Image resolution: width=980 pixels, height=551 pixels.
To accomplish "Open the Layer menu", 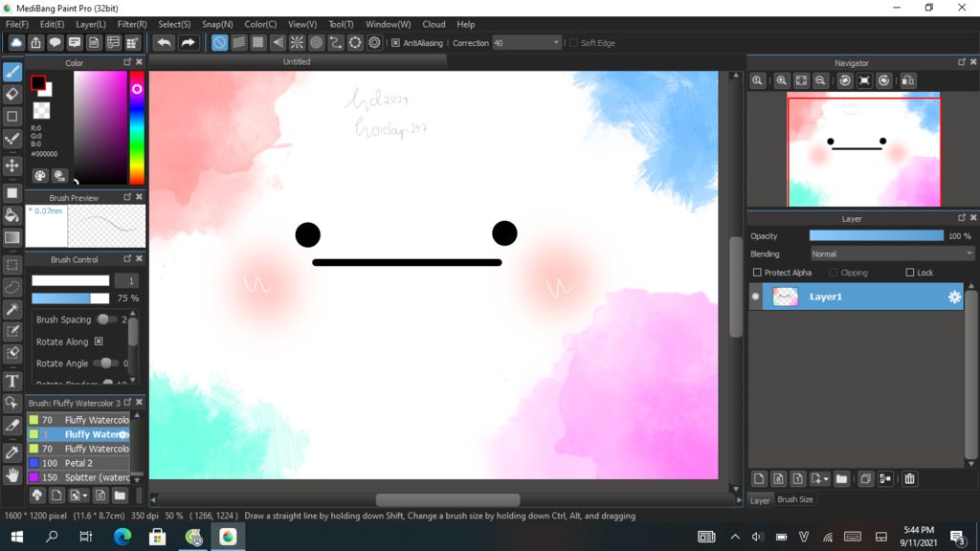I will pyautogui.click(x=91, y=24).
